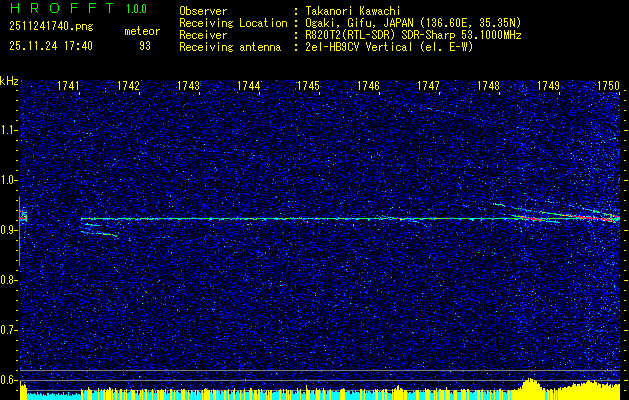Screen dimensions: 629x400
Task: Click the meteor label
Action: [x=142, y=31]
